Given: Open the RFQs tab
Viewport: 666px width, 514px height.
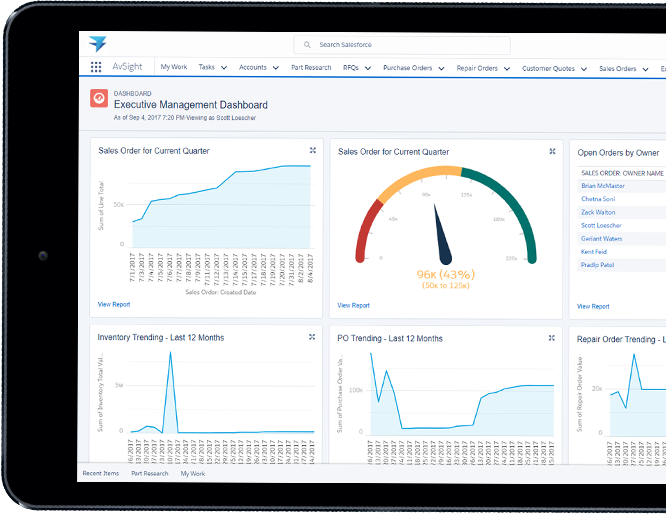Looking at the screenshot, I should click(351, 68).
